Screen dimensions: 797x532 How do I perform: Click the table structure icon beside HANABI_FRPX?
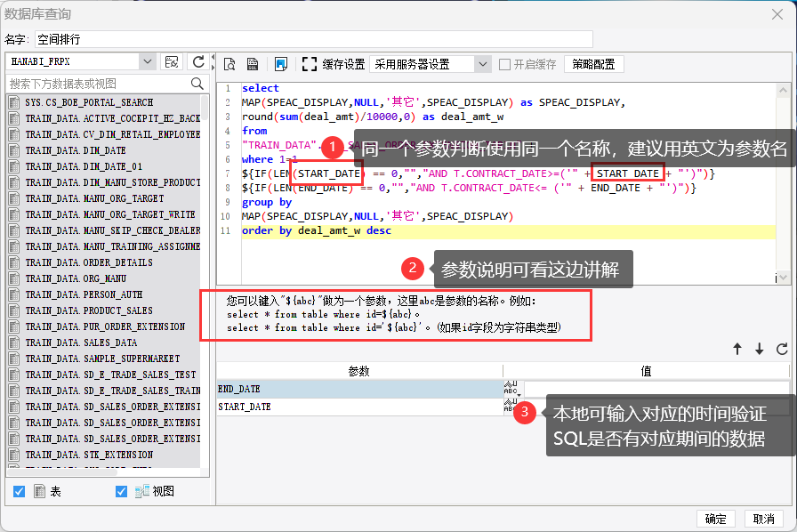[x=172, y=62]
